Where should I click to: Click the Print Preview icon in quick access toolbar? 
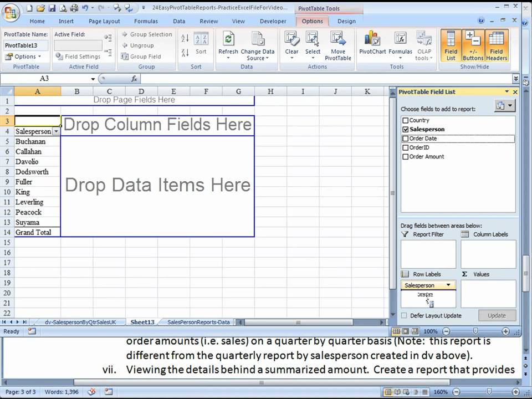click(x=63, y=8)
